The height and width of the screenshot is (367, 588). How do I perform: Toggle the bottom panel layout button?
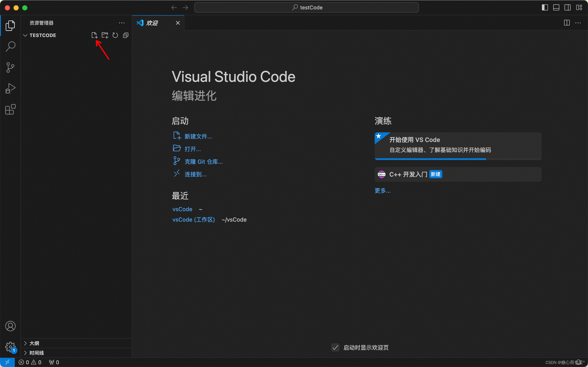556,8
